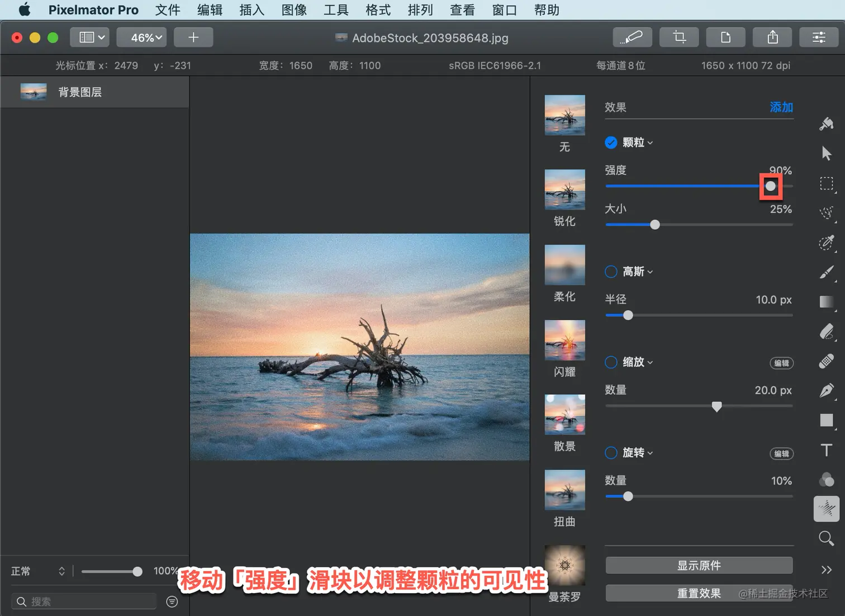Viewport: 845px width, 616px height.
Task: Select the Pen tool
Action: tap(827, 391)
